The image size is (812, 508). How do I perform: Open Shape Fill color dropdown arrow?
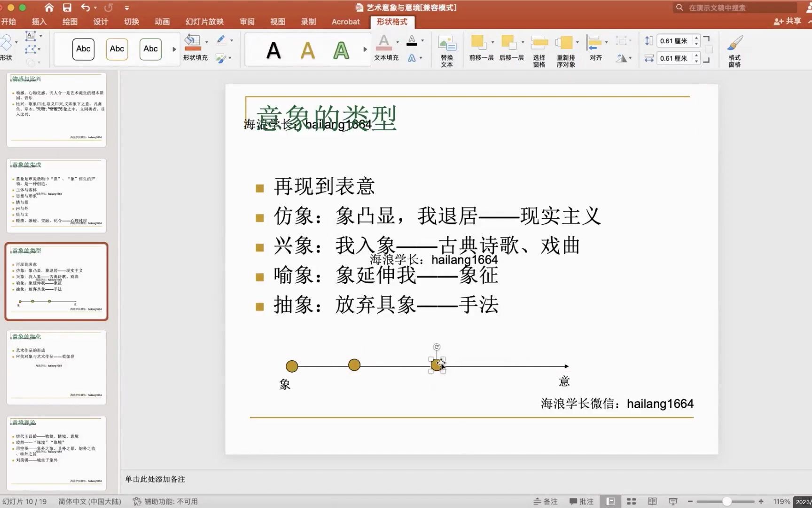tap(207, 41)
